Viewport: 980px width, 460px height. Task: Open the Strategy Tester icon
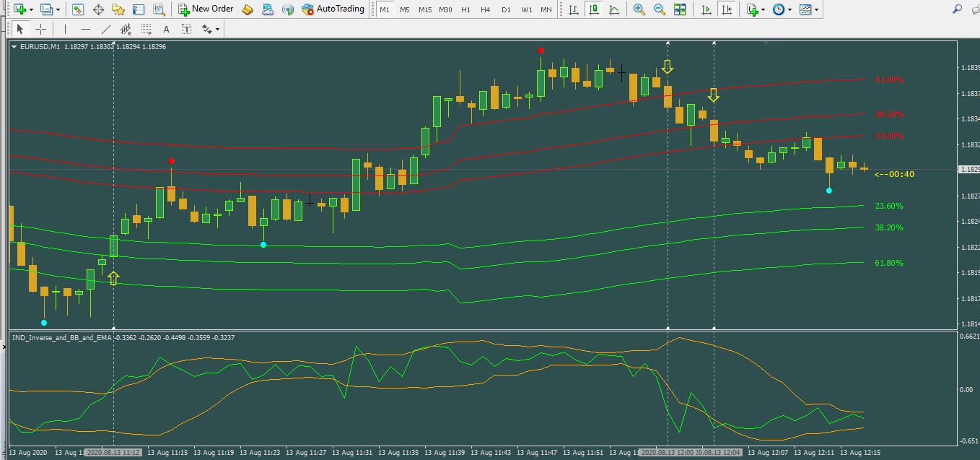(159, 9)
